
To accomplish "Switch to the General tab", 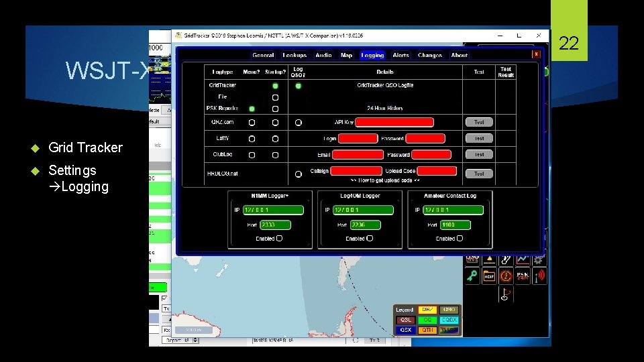I will point(263,55).
